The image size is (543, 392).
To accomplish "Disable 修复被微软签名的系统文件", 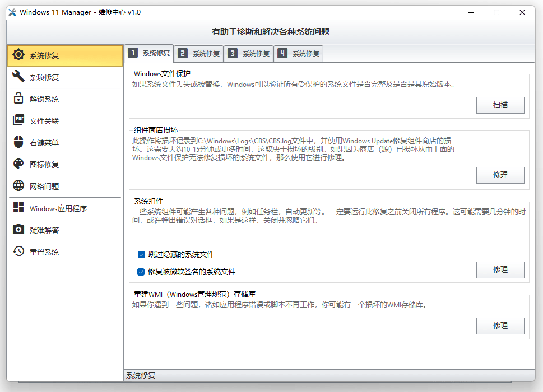I will pyautogui.click(x=141, y=270).
